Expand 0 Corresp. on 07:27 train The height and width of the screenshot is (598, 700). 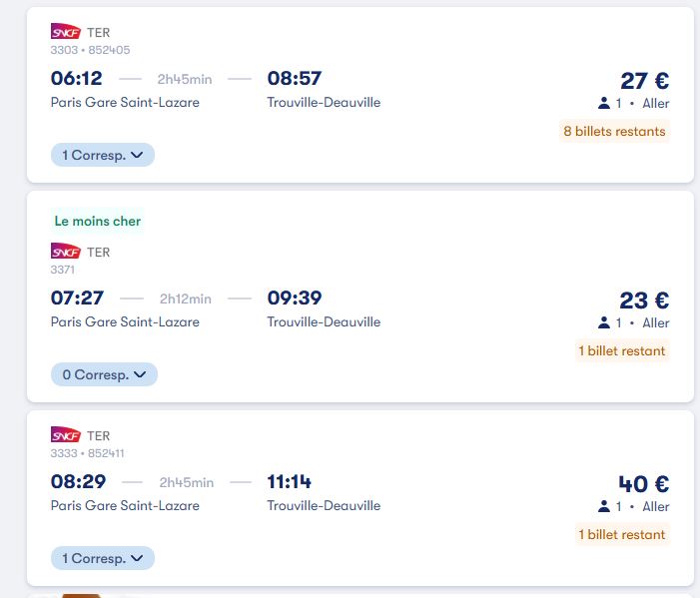click(x=104, y=374)
